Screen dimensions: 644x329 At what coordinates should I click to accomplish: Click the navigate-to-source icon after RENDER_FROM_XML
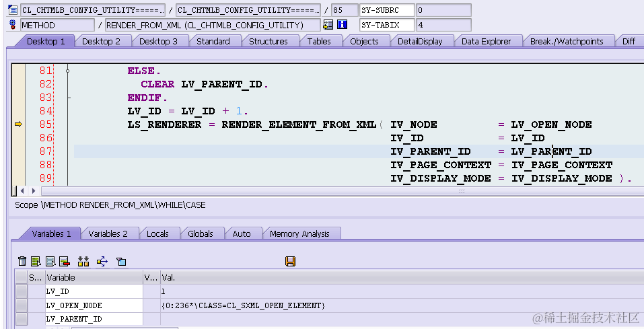click(x=328, y=25)
